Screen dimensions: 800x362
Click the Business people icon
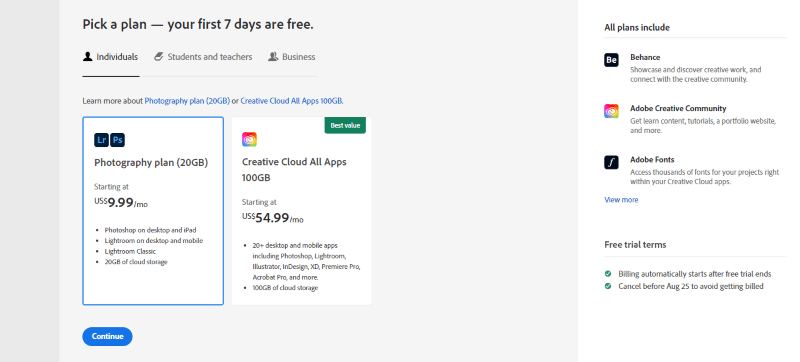coord(273,57)
